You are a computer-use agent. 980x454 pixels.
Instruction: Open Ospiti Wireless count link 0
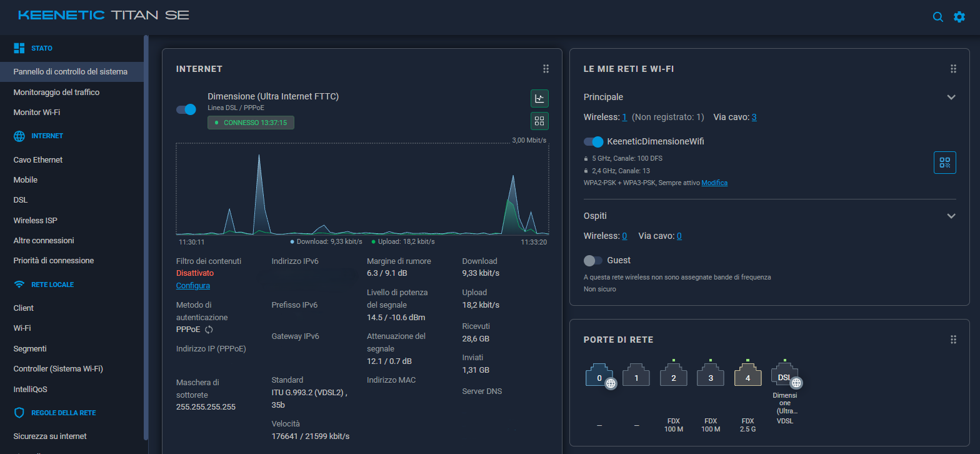(x=624, y=236)
